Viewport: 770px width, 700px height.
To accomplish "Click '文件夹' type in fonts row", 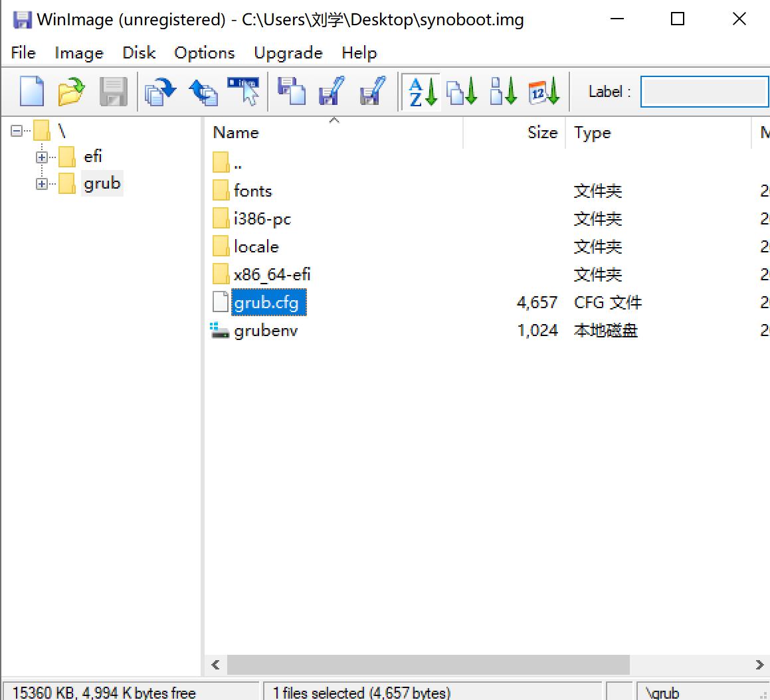I will 598,191.
